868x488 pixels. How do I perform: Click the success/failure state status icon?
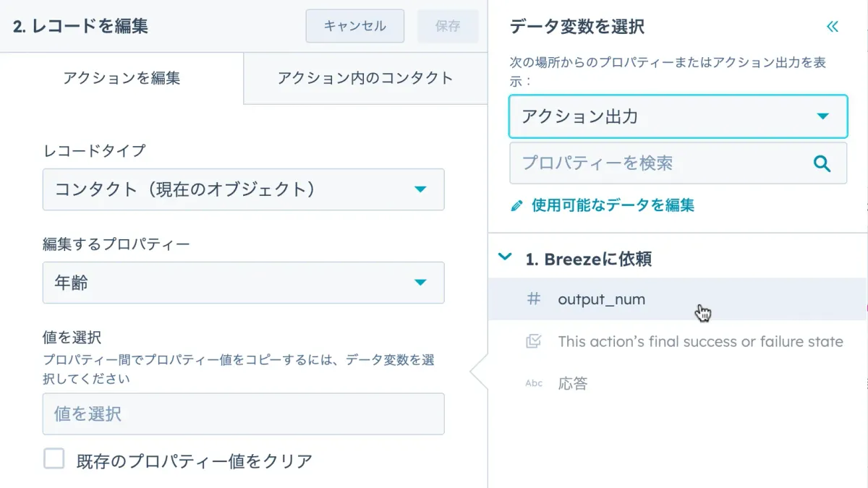[x=533, y=341]
